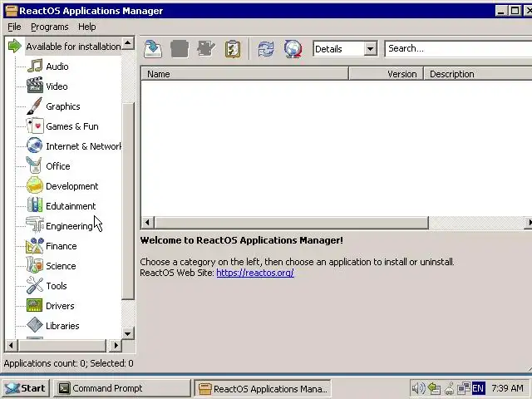The height and width of the screenshot is (399, 532).
Task: Open the Finance category
Action: click(61, 246)
